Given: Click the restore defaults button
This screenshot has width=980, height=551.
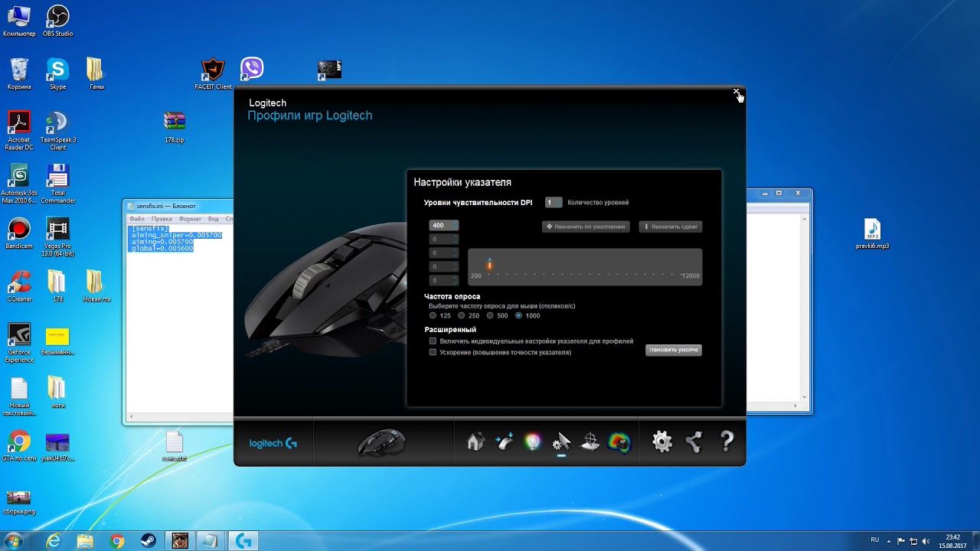Looking at the screenshot, I should (674, 350).
